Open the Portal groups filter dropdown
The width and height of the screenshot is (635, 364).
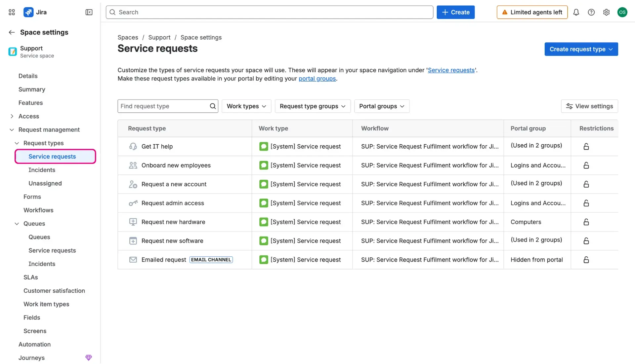click(x=382, y=106)
